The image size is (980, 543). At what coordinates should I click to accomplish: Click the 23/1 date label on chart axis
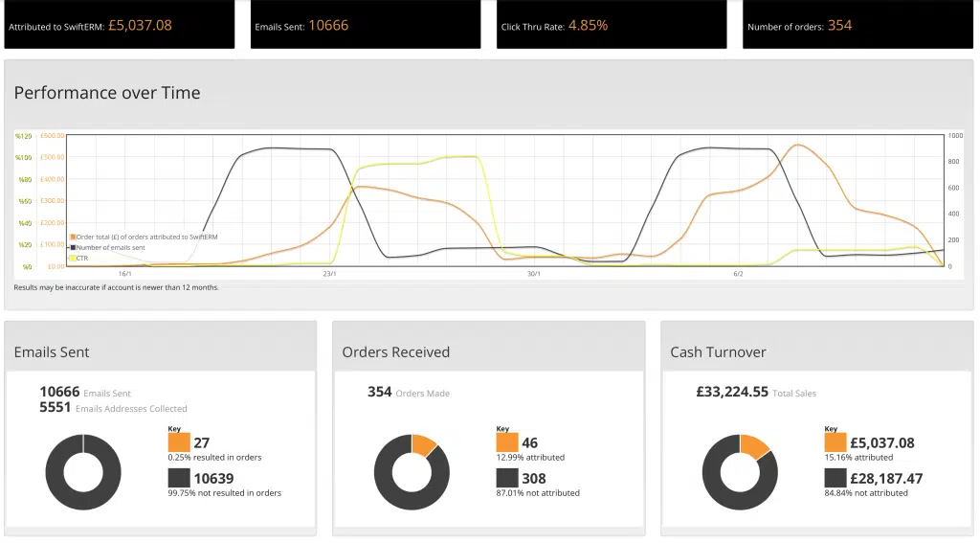pos(329,274)
